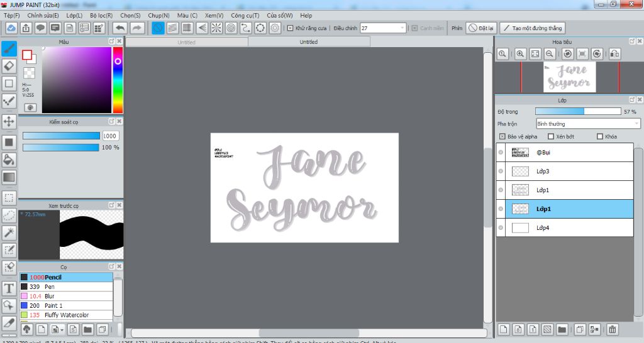Zoom out using navigator magnifier minus

pyautogui.click(x=550, y=54)
